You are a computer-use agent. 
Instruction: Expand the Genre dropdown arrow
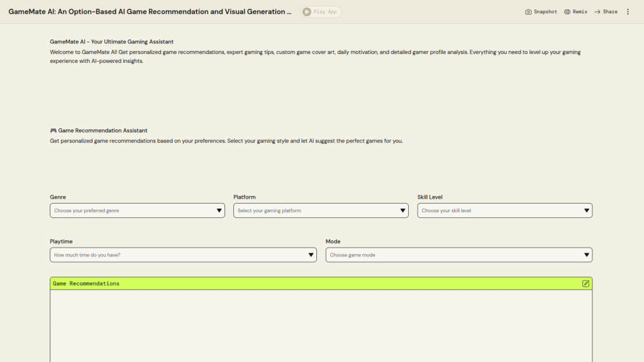(219, 211)
